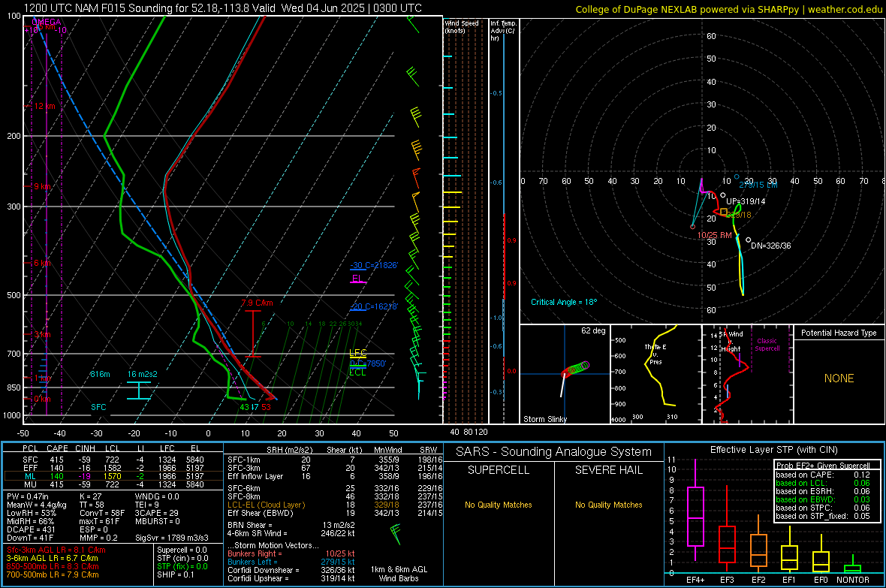Click the based on STP_fixed probability row
The height and width of the screenshot is (588, 886).
pyautogui.click(x=823, y=516)
